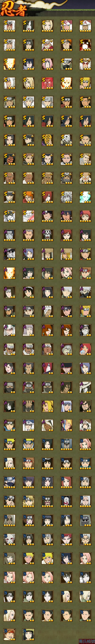Choose B-rank white-haired ninja with red forehead dots
The height and width of the screenshot is (644, 95).
coord(85,501)
